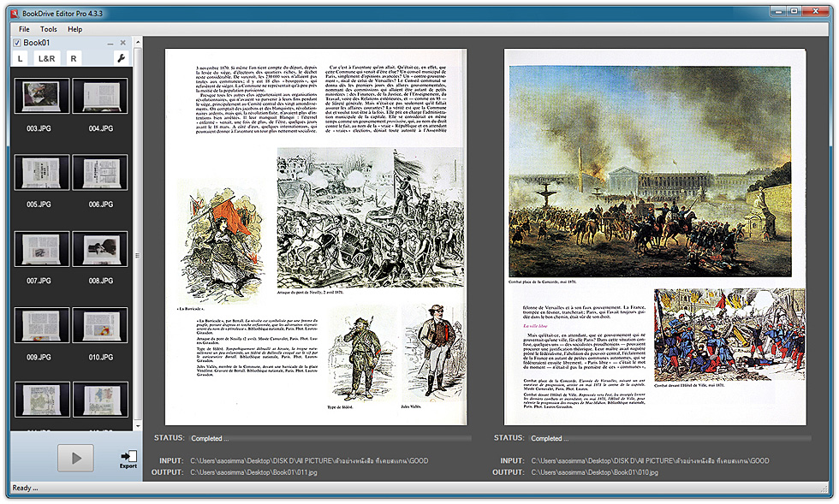Select thumbnail 006.JPG
839x504 pixels.
point(100,172)
